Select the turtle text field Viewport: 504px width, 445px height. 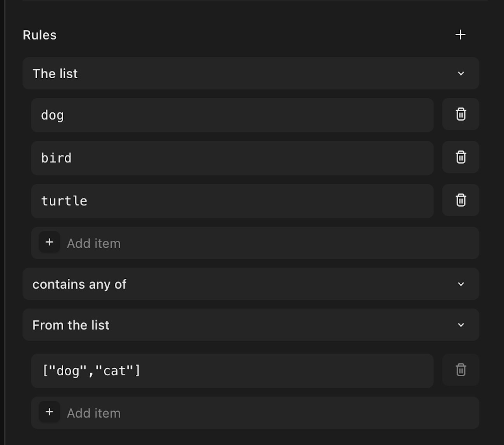[232, 201]
